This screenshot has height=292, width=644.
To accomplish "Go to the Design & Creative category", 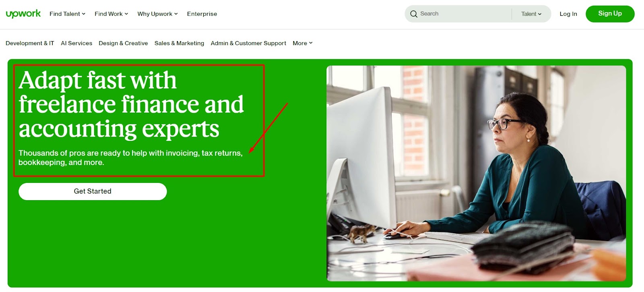I will [123, 43].
